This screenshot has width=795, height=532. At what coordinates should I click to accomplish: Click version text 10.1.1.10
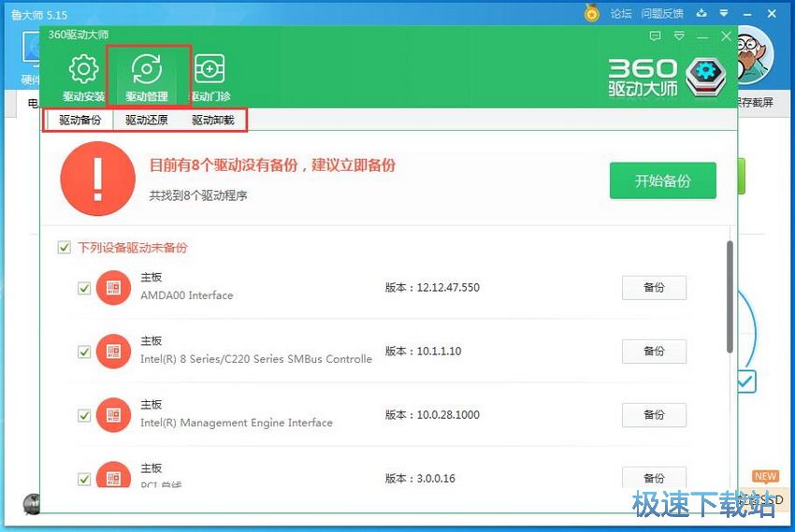coord(439,352)
